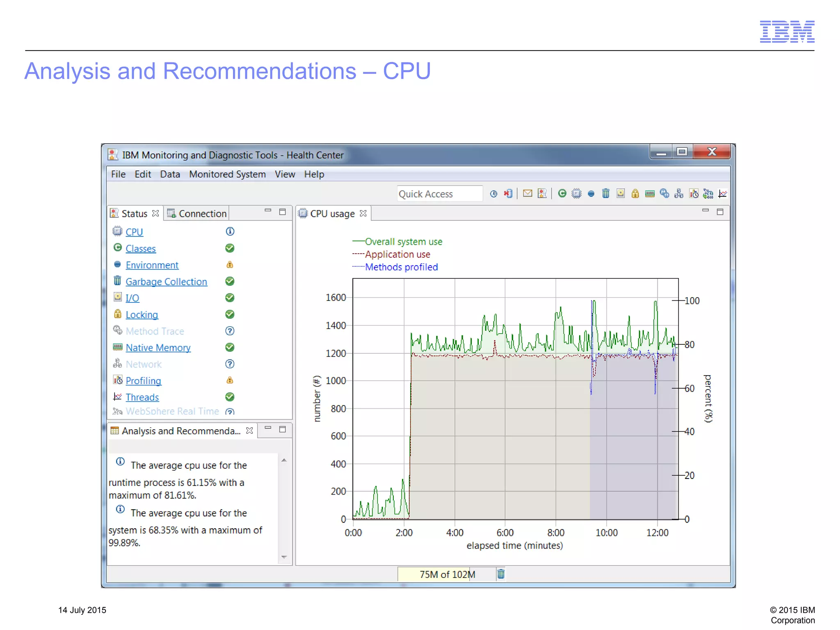Click the green check beside Locking

tap(230, 314)
